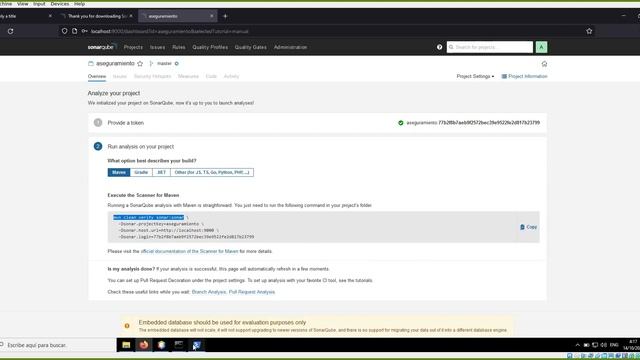Switch to the Measures tab
640x360 pixels.
[x=188, y=76]
